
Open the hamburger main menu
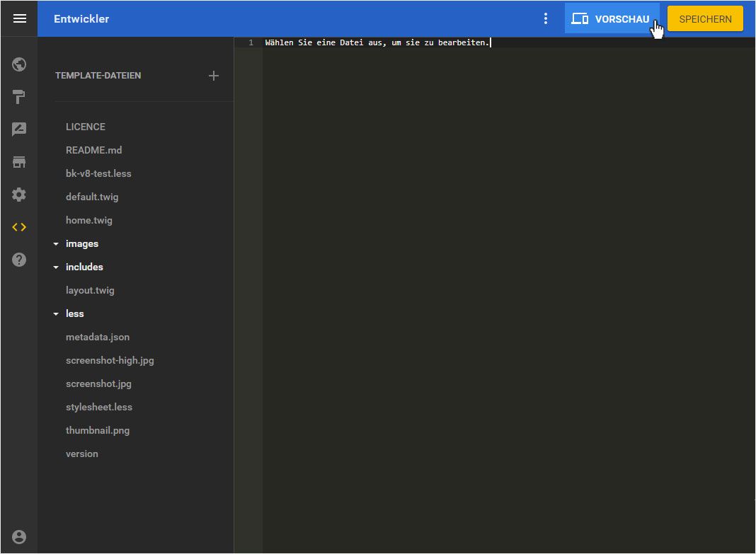point(19,19)
